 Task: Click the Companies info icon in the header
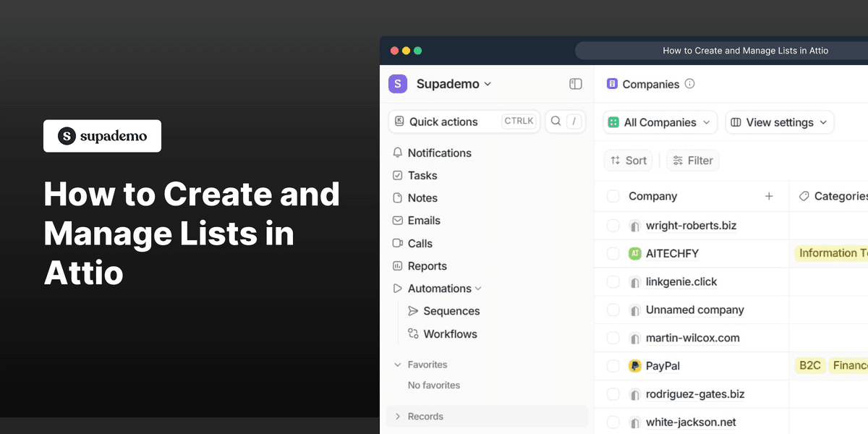coord(690,84)
